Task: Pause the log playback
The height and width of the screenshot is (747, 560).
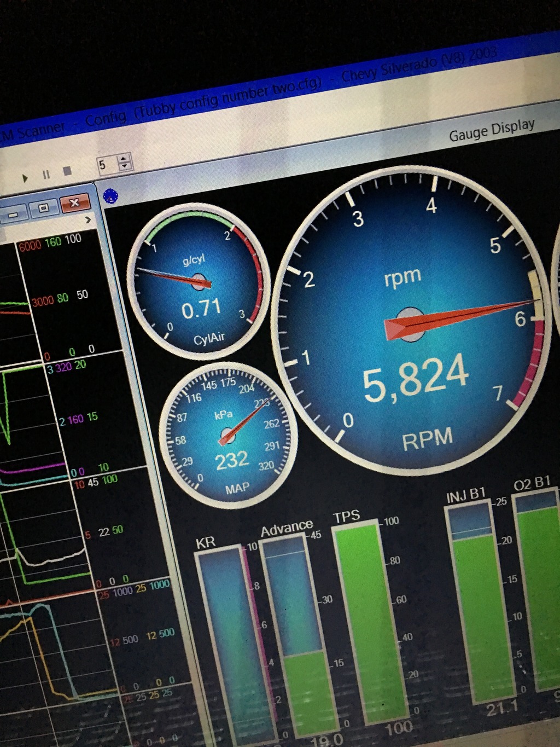Action: point(46,175)
